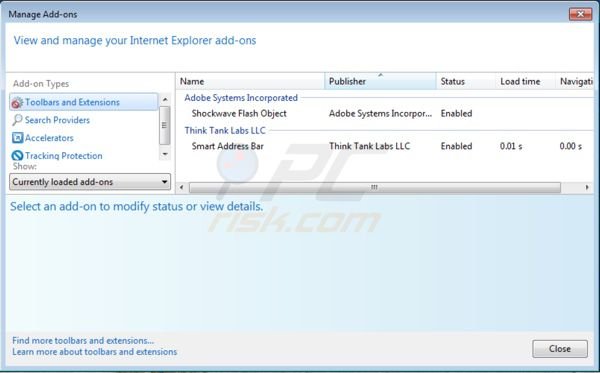Click the Search Providers magnifier icon
This screenshot has height=373, width=600.
pos(17,120)
